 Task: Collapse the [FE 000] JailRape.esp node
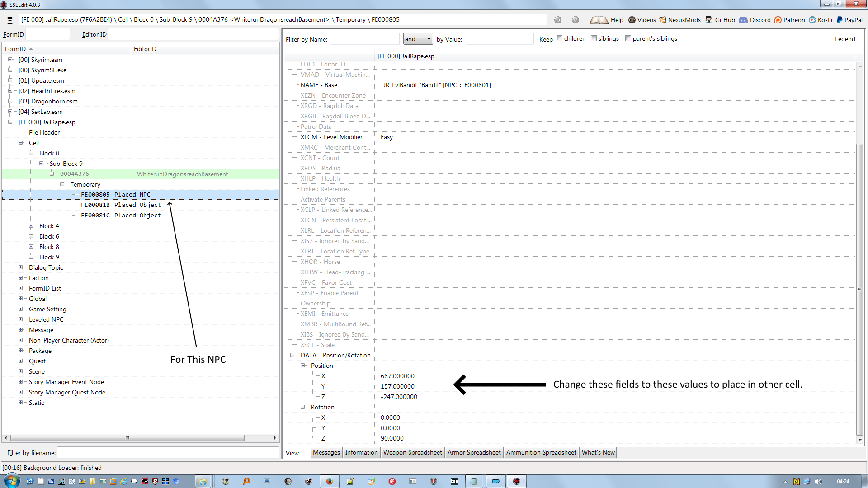coord(10,122)
